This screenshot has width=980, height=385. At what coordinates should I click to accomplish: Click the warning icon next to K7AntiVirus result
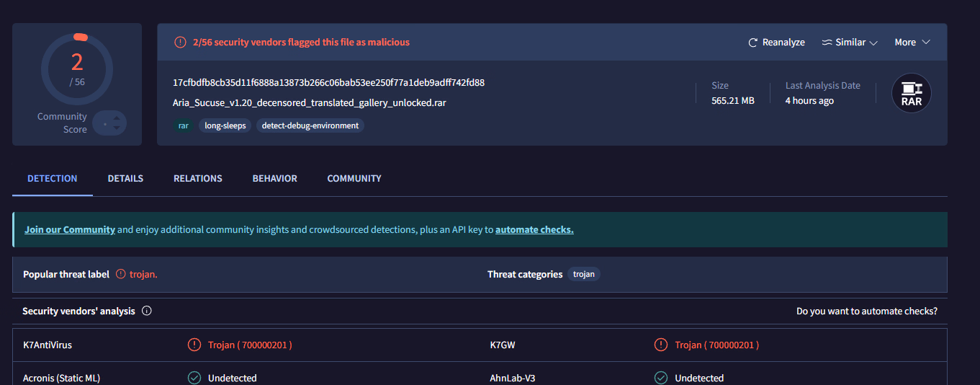click(194, 345)
